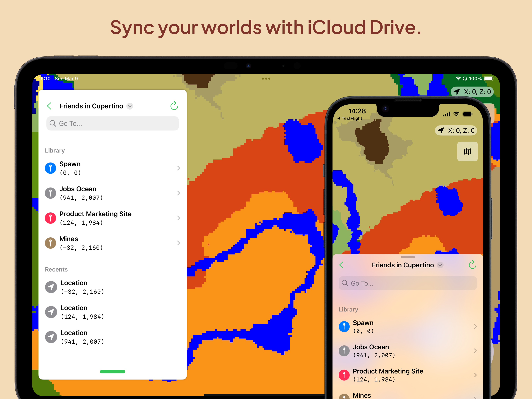This screenshot has height=399, width=532.
Task: Click the red Product Marketing Site pin icon
Action: click(x=50, y=218)
